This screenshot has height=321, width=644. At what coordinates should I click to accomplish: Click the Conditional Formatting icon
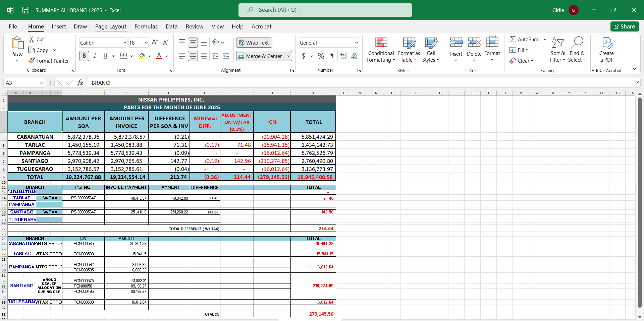[381, 43]
